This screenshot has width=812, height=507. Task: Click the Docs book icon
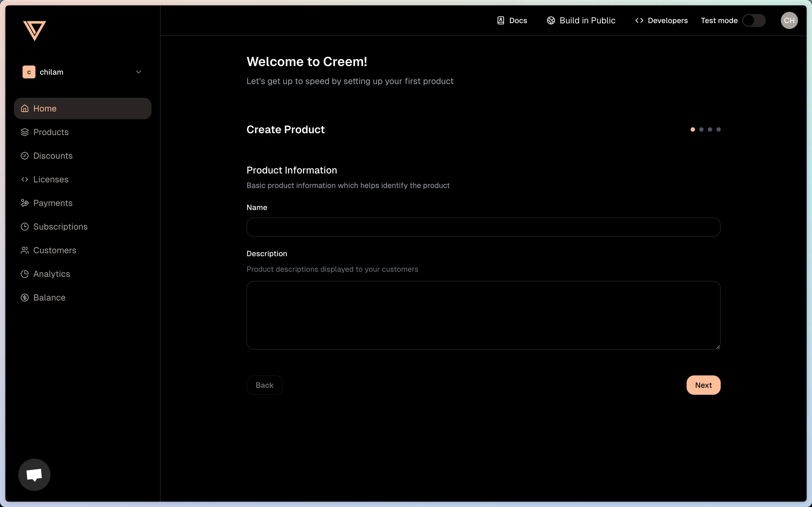[x=501, y=20]
